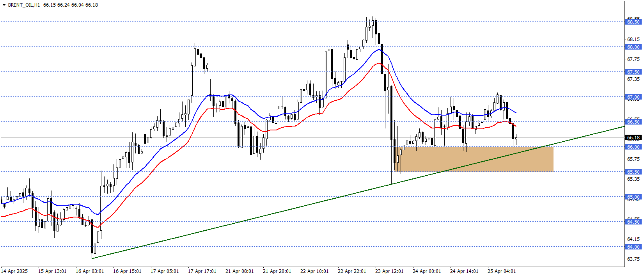Click the current price label 66.18
This screenshot has width=644, height=276.
coord(633,137)
